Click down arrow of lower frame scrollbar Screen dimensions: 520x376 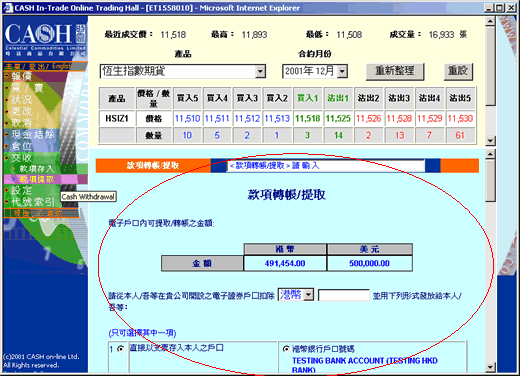pos(490,367)
